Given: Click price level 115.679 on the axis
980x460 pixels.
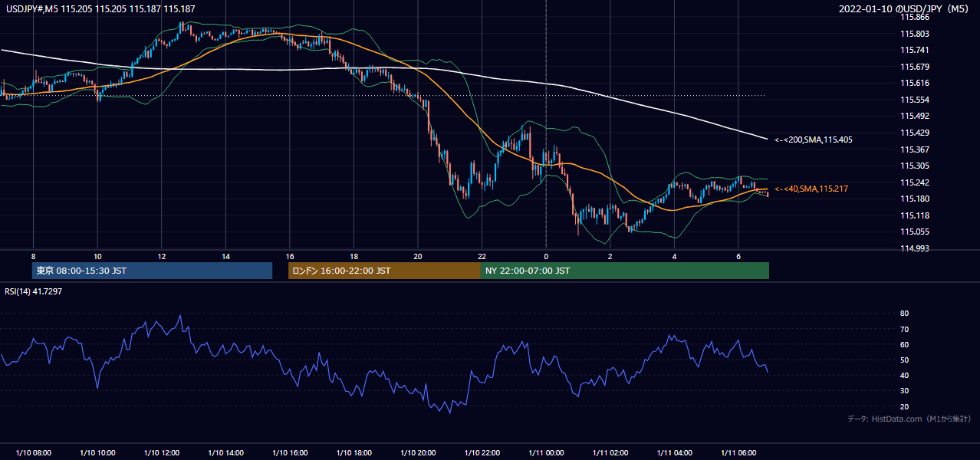Looking at the screenshot, I should [914, 67].
